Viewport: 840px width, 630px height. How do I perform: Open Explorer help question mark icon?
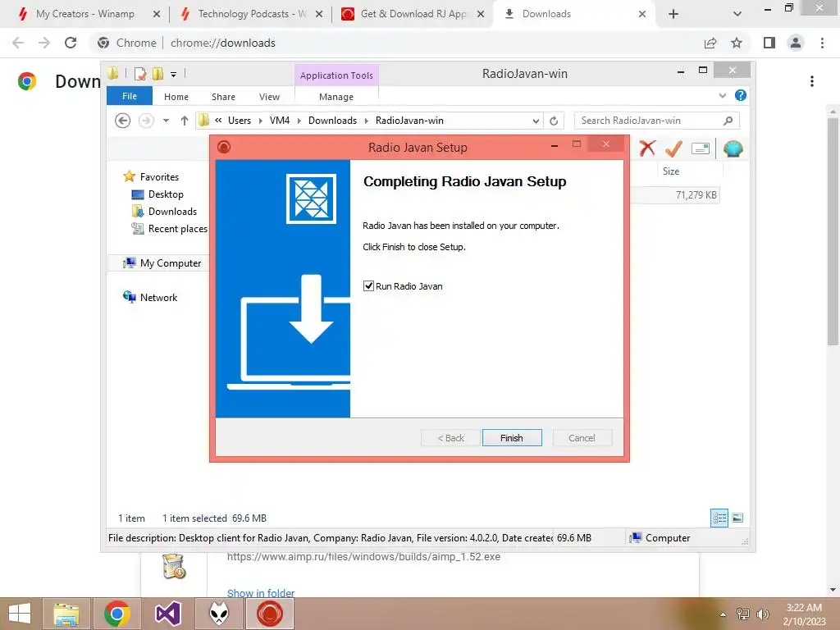(741, 95)
